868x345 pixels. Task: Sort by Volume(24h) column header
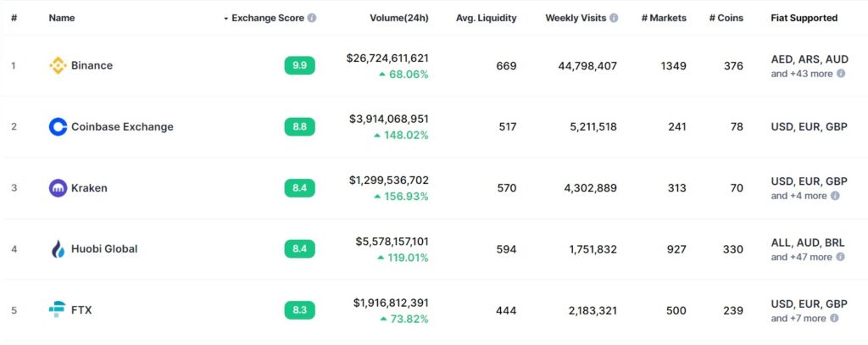398,18
